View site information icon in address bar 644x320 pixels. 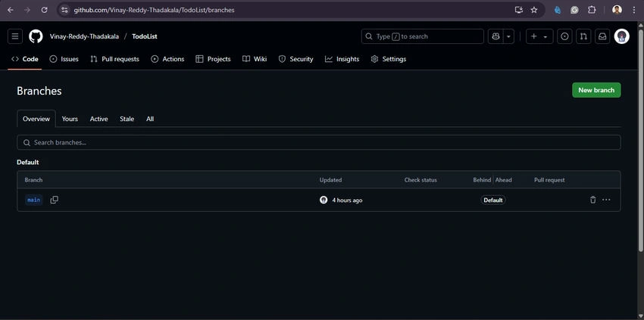coord(64,10)
